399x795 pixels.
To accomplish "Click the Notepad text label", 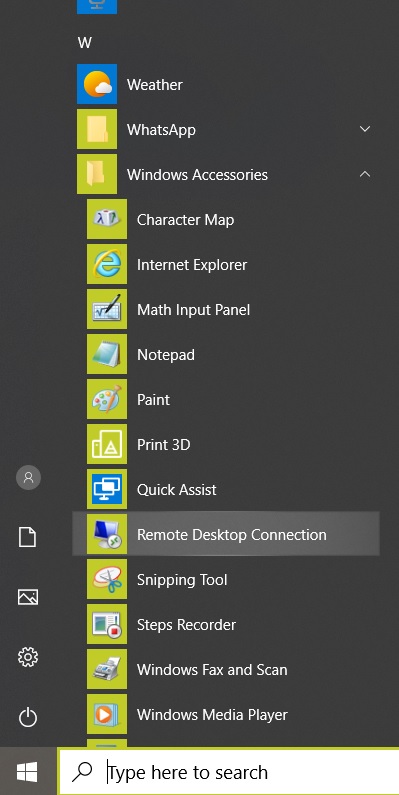I will [166, 355].
